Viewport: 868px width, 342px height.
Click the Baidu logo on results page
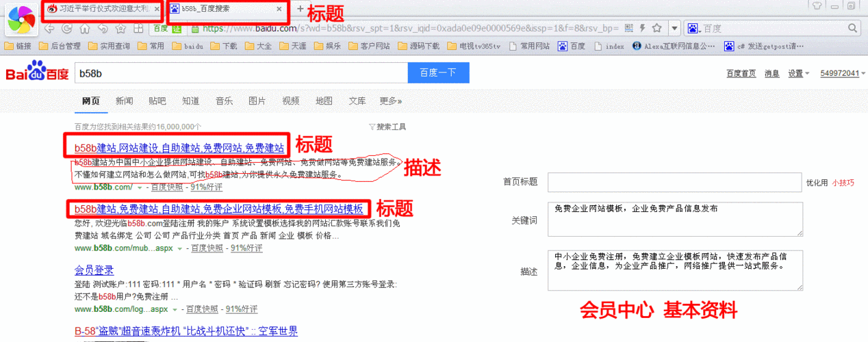(x=36, y=72)
